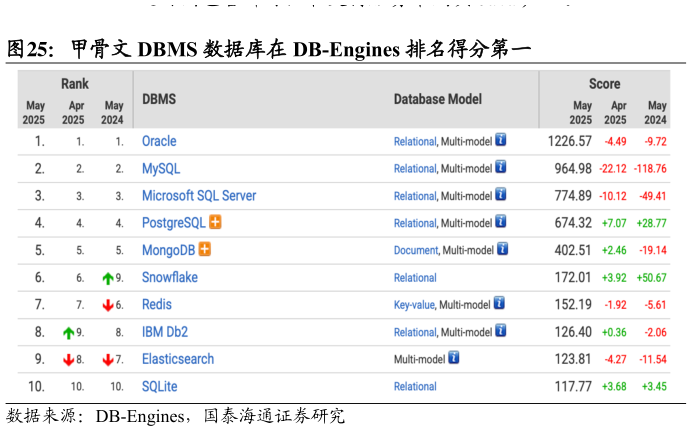Click Oracle score 1226.57
This screenshot has width=692, height=431.
(569, 141)
